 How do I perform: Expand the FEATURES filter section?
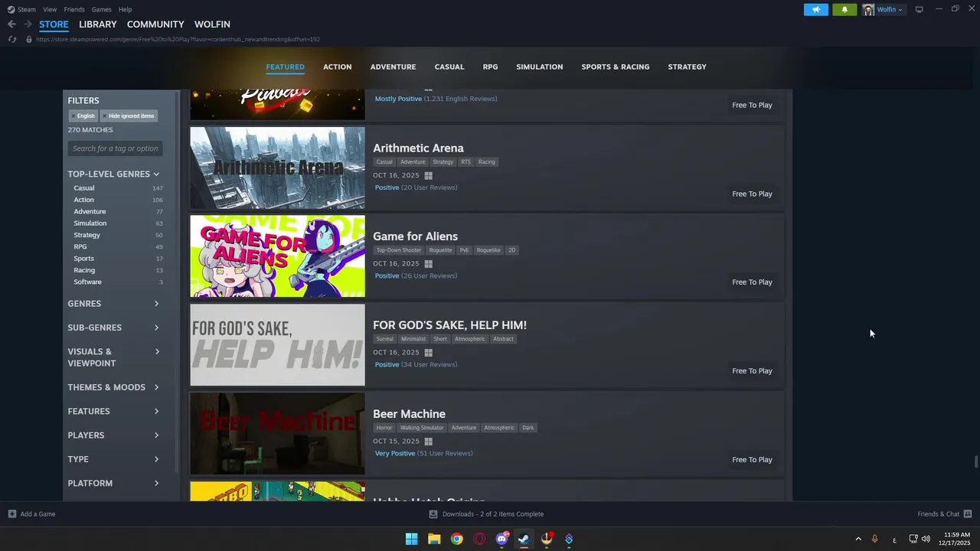tap(113, 411)
